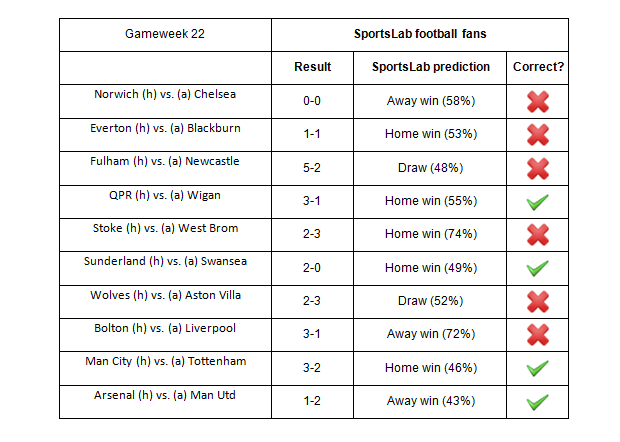Click the green checkmark for QPR vs. Wigan
The height and width of the screenshot is (442, 620).
537,201
